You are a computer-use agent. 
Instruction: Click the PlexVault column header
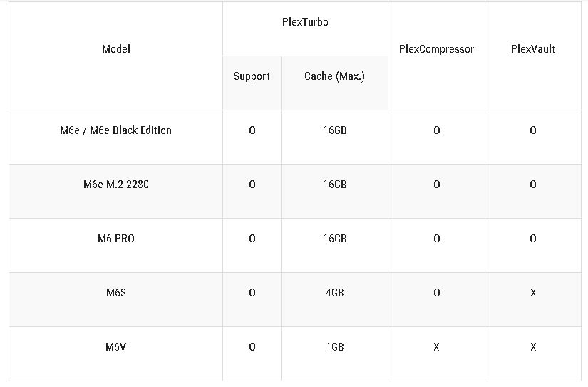(x=533, y=49)
